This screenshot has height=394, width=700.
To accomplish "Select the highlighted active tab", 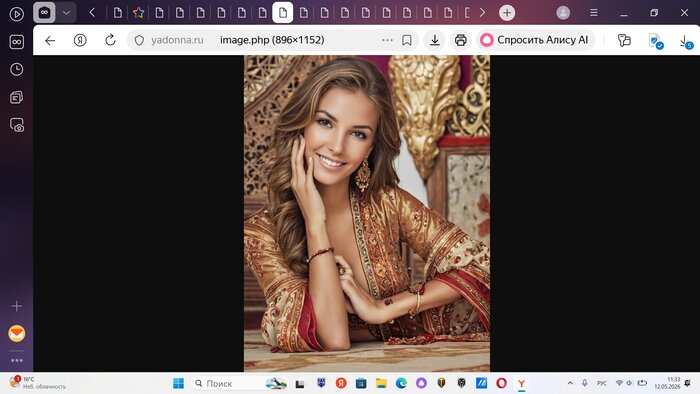I will click(x=283, y=12).
